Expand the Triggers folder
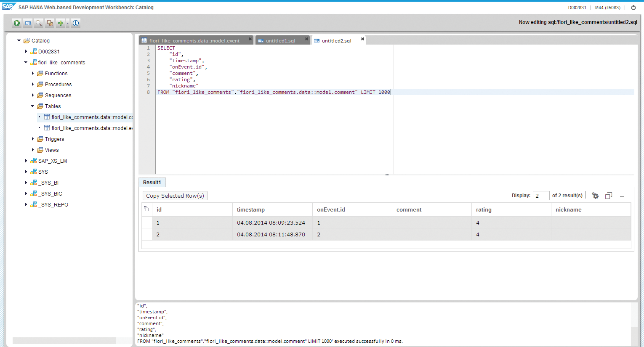644x347 pixels. coord(32,139)
